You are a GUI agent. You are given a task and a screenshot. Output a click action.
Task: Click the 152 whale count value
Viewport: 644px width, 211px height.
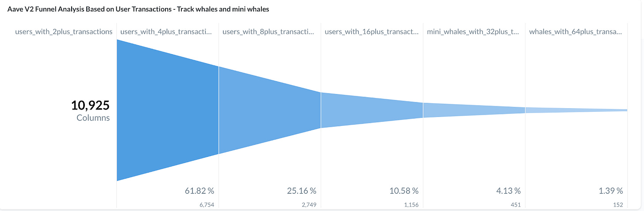[618, 205]
